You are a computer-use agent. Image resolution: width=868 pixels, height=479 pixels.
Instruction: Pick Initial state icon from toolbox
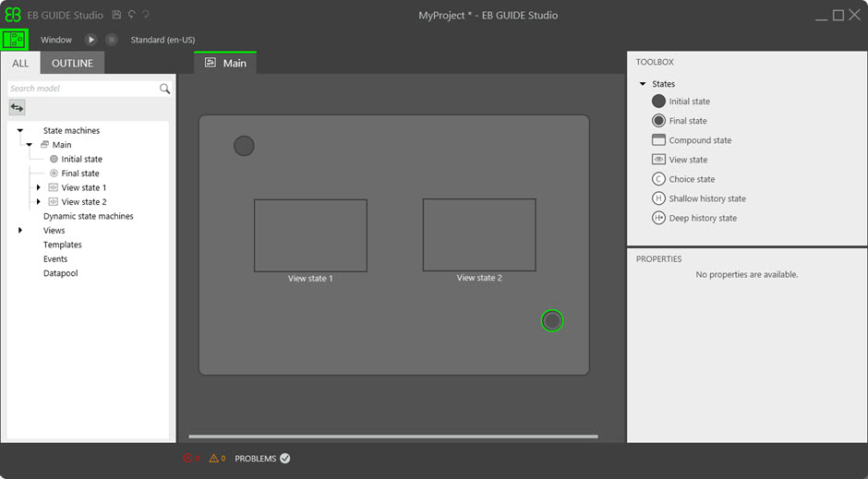coord(658,102)
